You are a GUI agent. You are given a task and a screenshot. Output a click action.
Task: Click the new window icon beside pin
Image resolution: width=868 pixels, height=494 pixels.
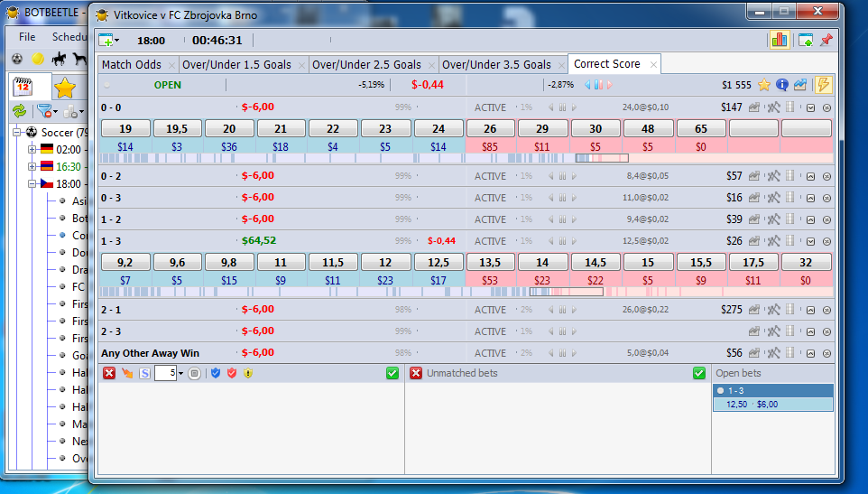(806, 40)
